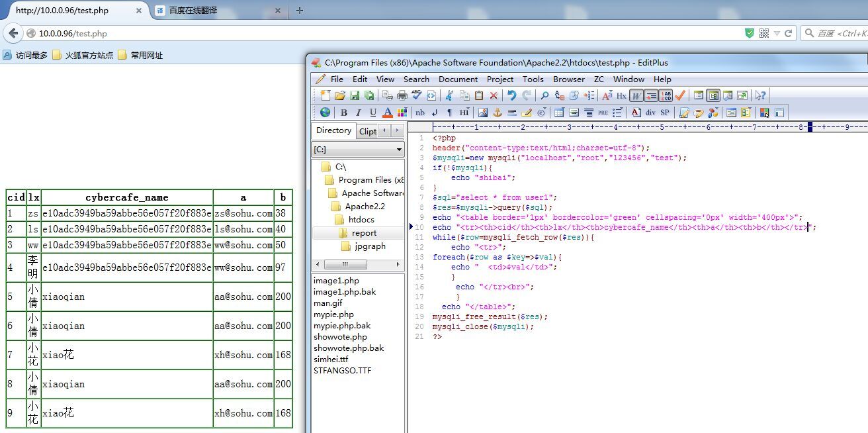
Task: Open the Project menu
Action: tap(500, 79)
